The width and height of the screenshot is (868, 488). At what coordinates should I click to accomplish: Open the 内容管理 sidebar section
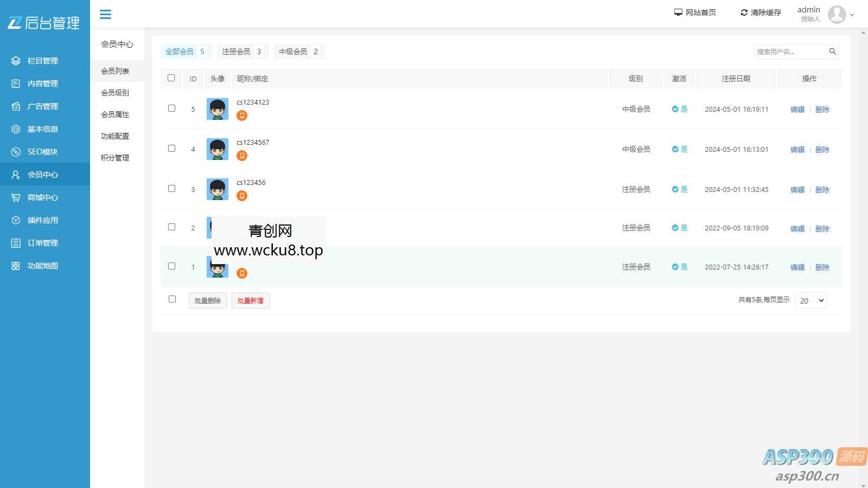(42, 84)
